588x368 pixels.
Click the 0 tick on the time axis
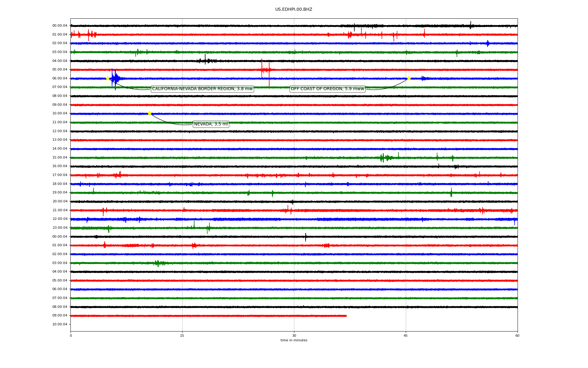click(71, 335)
